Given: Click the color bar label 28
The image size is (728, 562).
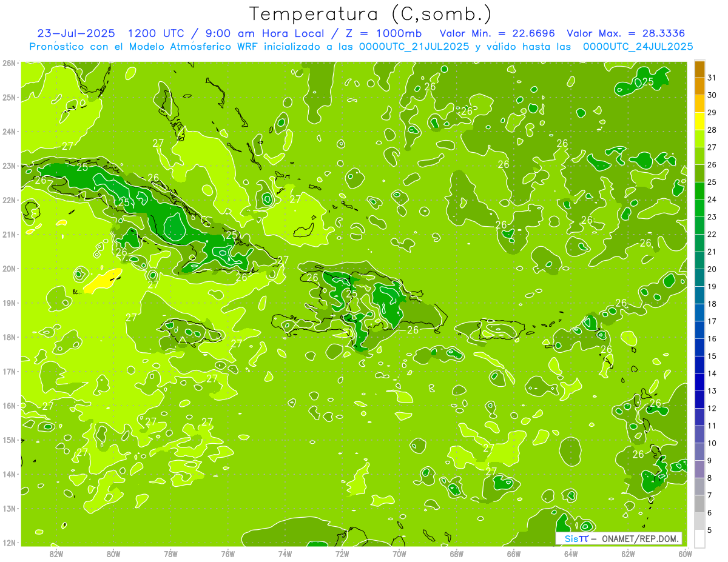Looking at the screenshot, I should point(712,130).
